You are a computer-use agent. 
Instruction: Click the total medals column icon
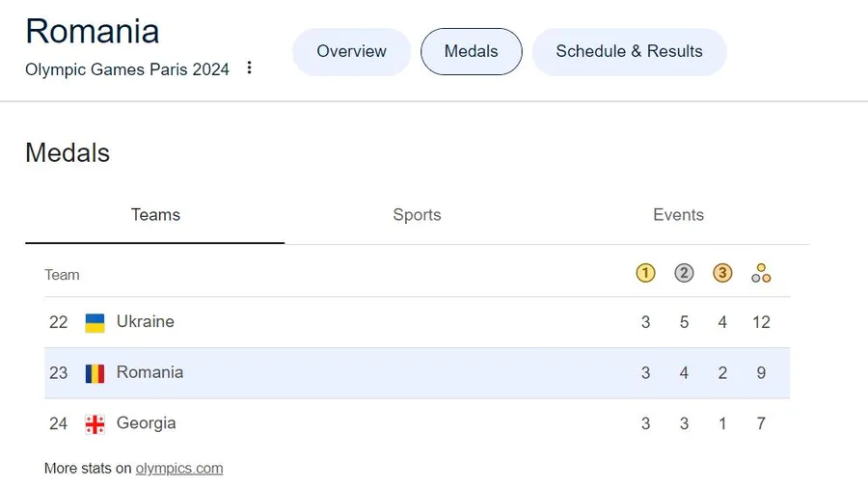tap(761, 274)
